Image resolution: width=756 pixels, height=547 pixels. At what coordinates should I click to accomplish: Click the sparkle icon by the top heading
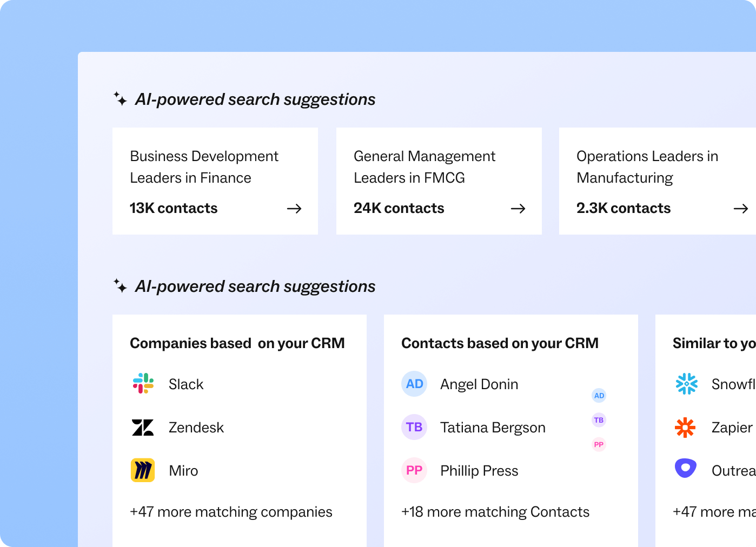coord(120,99)
